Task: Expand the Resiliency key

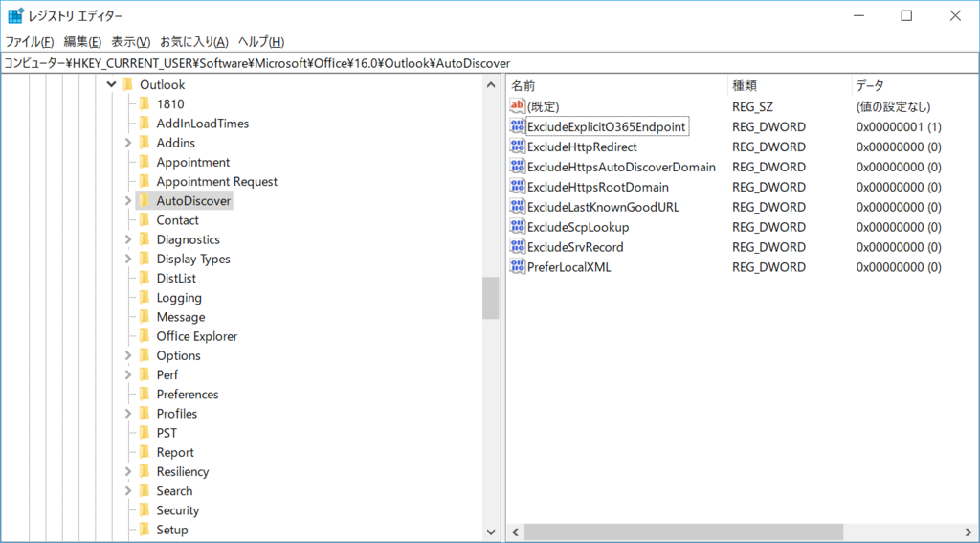Action: [128, 472]
